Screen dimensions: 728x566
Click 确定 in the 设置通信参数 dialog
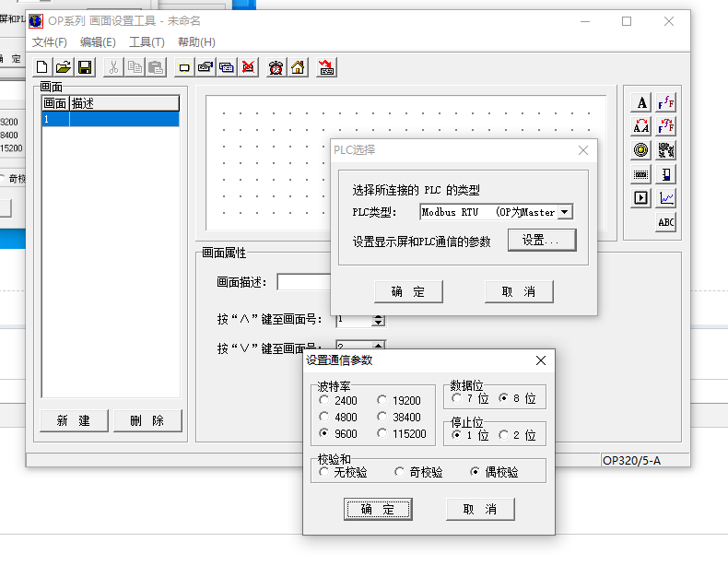pos(378,510)
